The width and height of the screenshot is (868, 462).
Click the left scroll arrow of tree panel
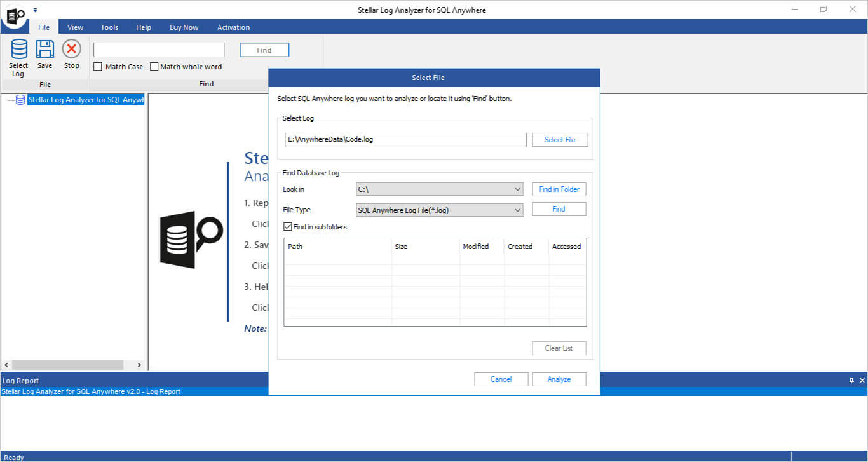[x=6, y=365]
